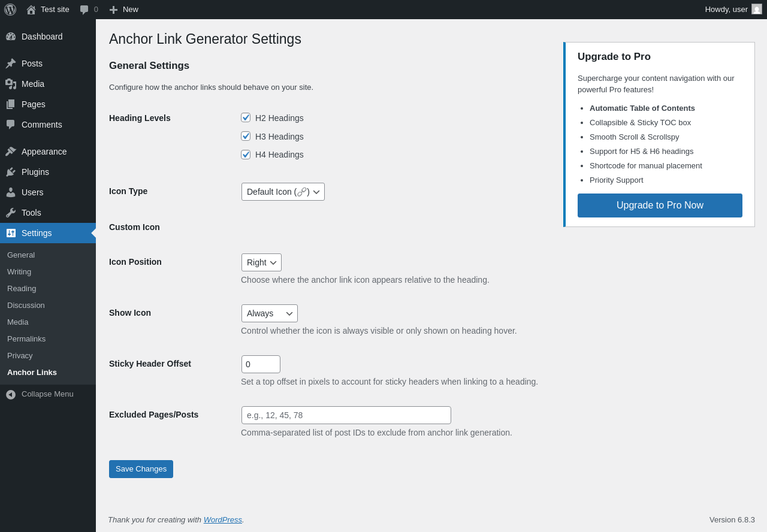The width and height of the screenshot is (767, 532).
Task: Focus the Excluded Pages/Posts input field
Action: (x=346, y=415)
